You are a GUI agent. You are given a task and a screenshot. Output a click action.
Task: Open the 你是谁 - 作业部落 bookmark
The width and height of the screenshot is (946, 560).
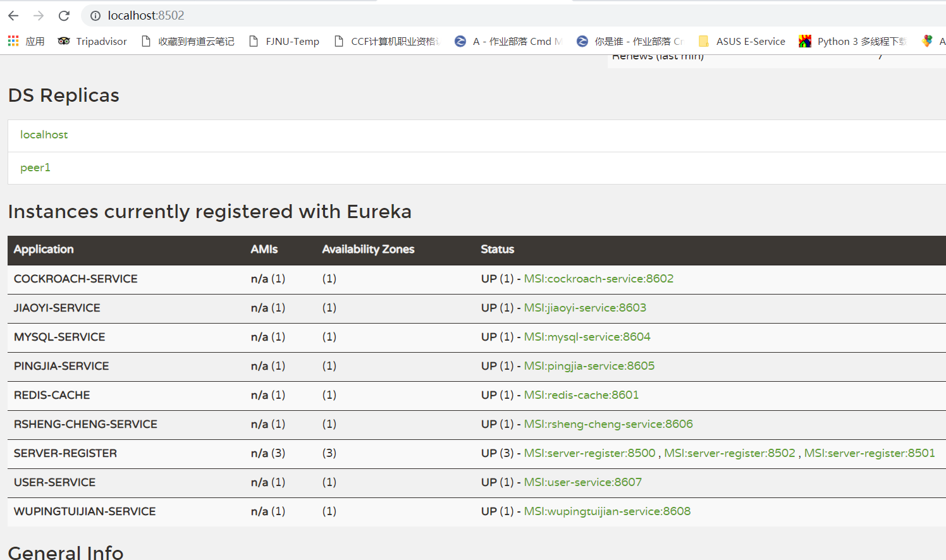click(630, 41)
